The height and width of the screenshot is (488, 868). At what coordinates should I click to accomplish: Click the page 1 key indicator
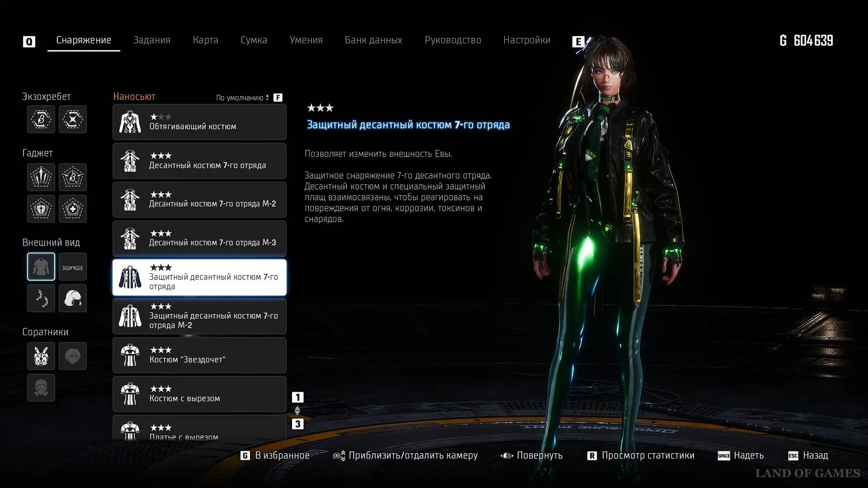pos(298,397)
